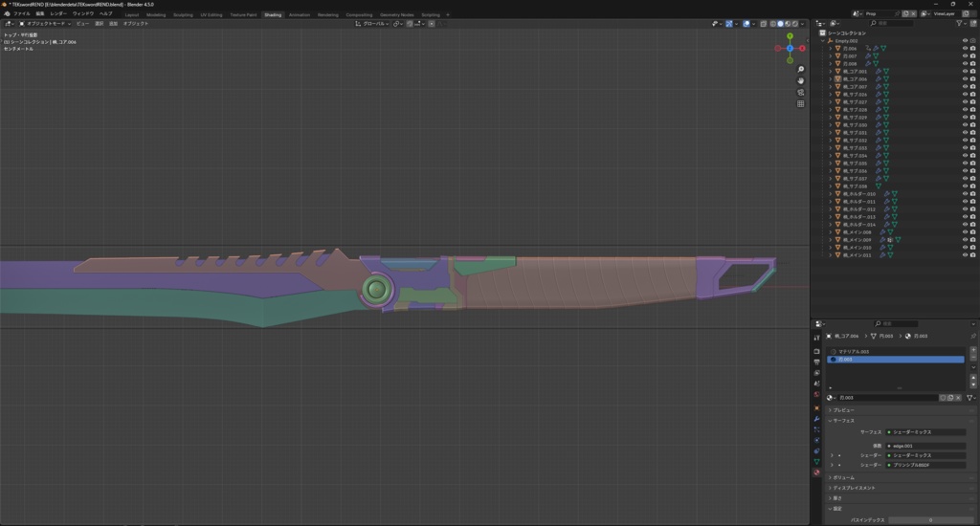Toggle eye visibility for 柄_コア.006 row
The height and width of the screenshot is (526, 980).
(x=965, y=78)
